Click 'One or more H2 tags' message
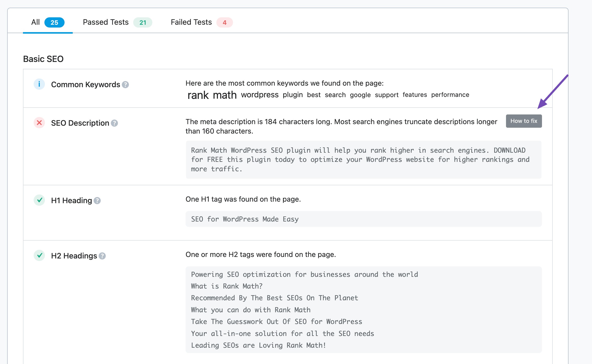This screenshot has width=592, height=364. [261, 255]
